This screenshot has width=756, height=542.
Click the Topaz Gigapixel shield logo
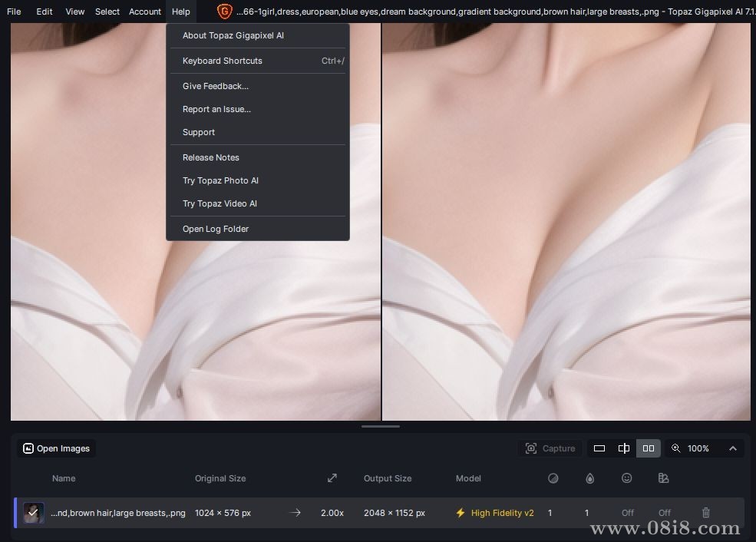(x=224, y=12)
